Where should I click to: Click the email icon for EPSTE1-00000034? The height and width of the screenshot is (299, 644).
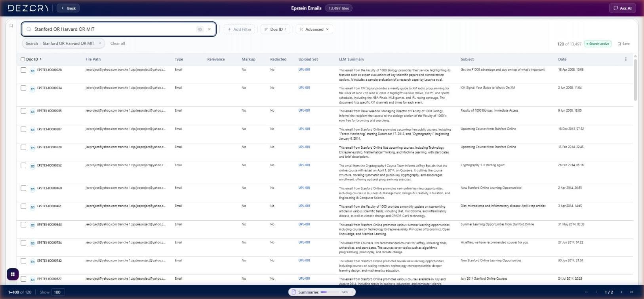click(x=32, y=89)
